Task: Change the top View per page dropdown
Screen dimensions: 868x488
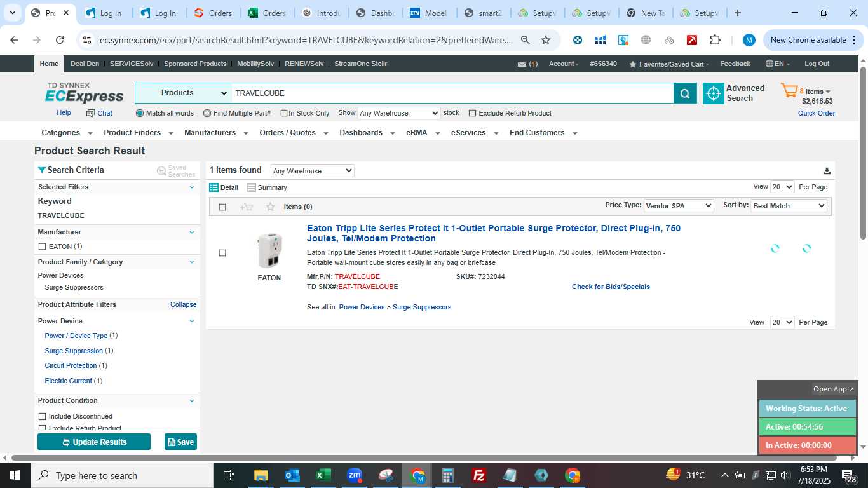Action: point(782,187)
